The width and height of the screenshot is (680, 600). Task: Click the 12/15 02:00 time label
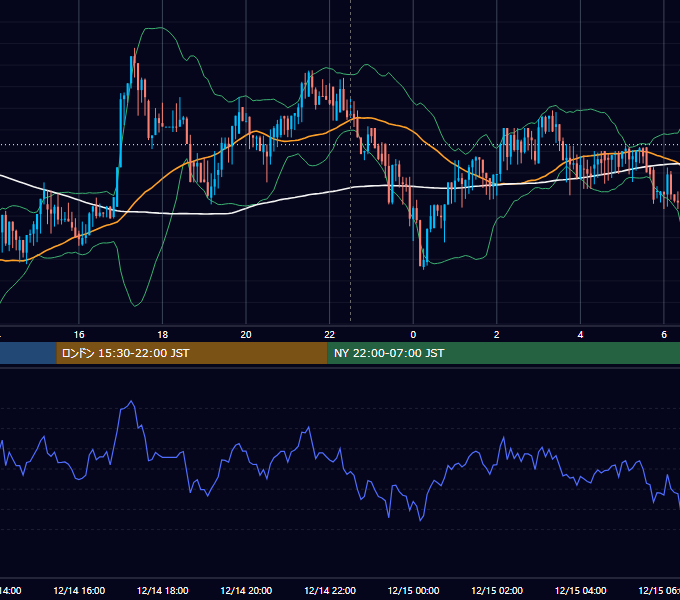click(x=497, y=590)
